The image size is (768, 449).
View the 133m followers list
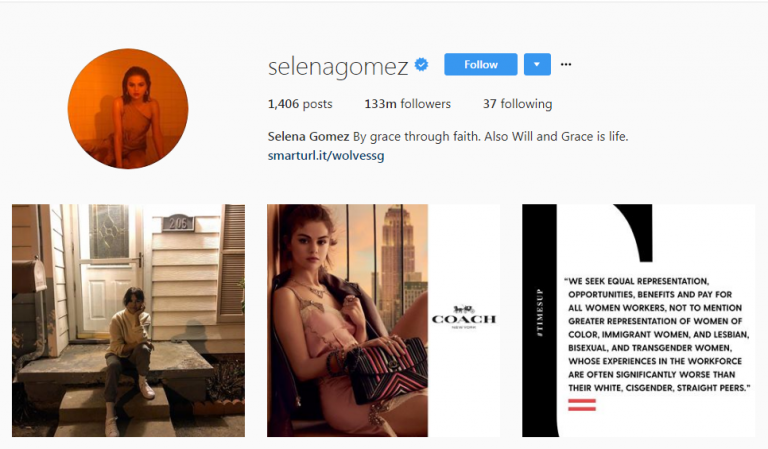pyautogui.click(x=408, y=104)
